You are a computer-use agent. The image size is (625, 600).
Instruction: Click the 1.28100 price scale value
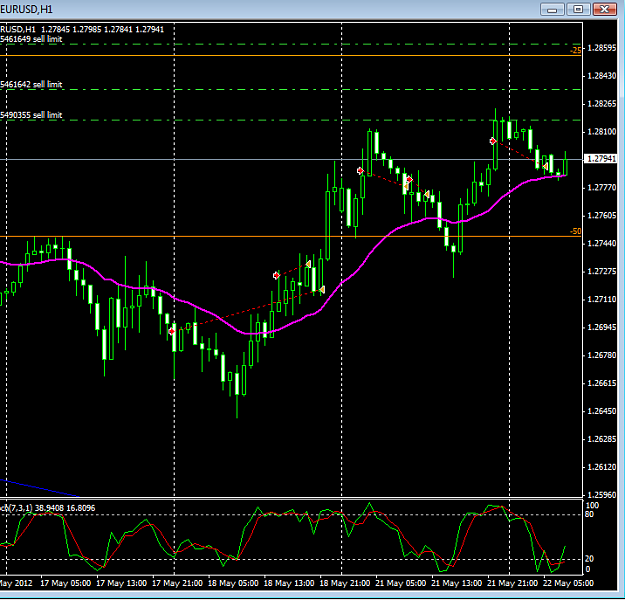click(x=602, y=132)
